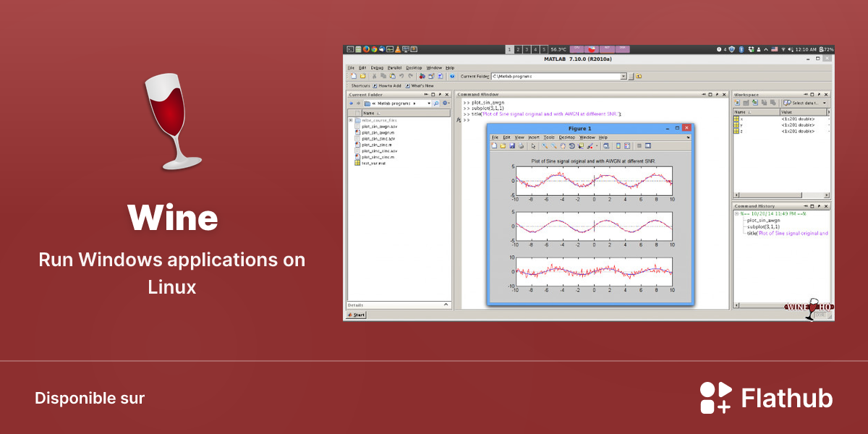Collapse the 10/20/14 Command History group

coord(736,213)
